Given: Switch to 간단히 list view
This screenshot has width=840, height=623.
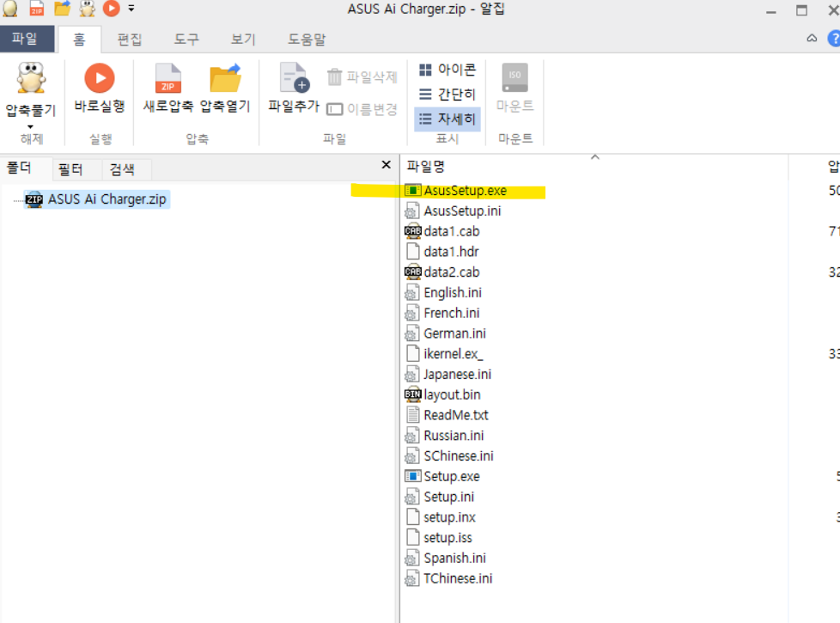Looking at the screenshot, I should [x=447, y=95].
